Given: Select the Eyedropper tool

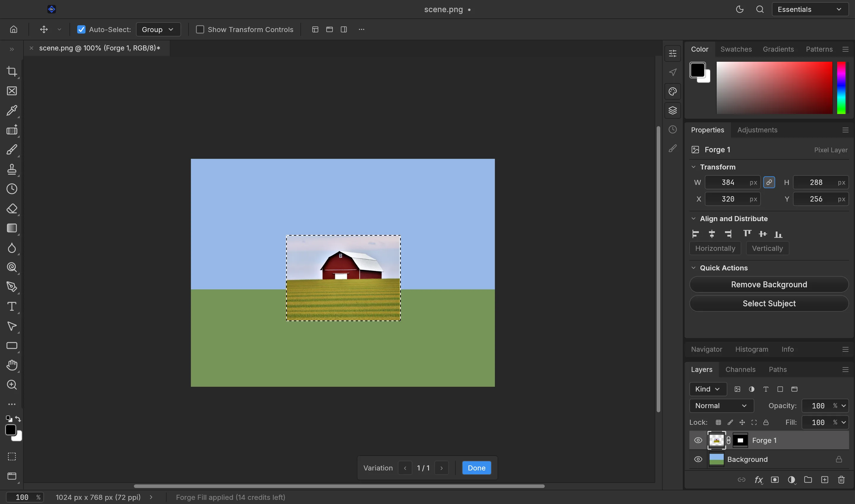Looking at the screenshot, I should click(x=12, y=110).
